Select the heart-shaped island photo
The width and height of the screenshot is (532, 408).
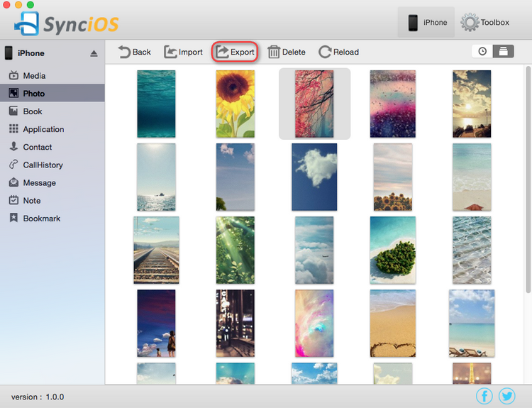(x=392, y=250)
